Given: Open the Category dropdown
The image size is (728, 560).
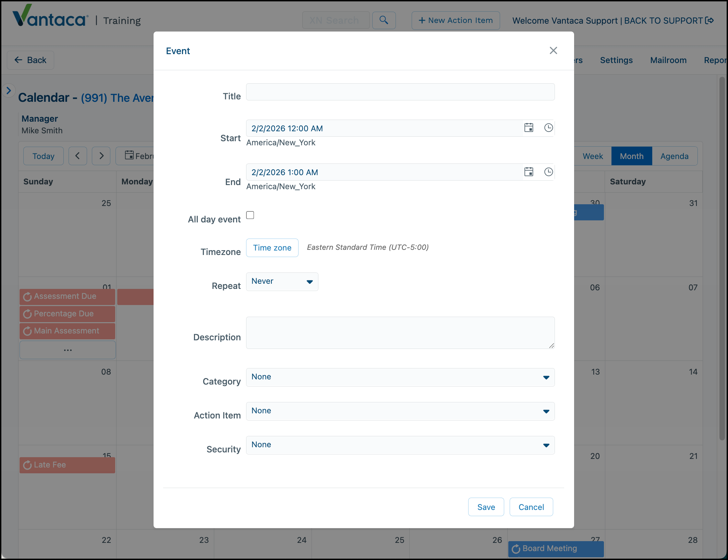Looking at the screenshot, I should pyautogui.click(x=400, y=377).
